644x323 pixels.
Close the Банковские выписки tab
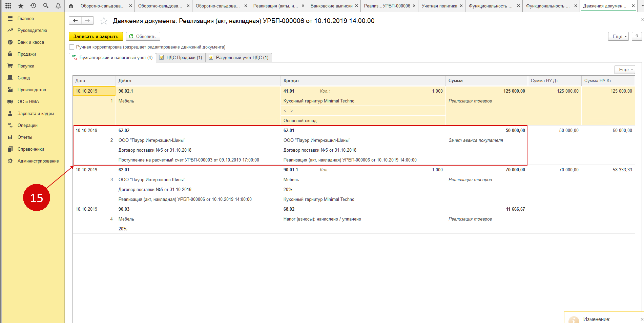point(356,6)
